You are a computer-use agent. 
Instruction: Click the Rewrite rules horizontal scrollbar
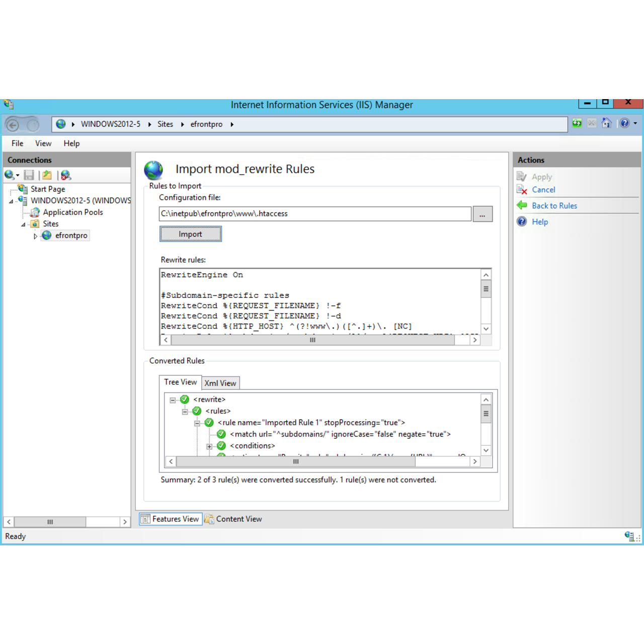(x=312, y=340)
